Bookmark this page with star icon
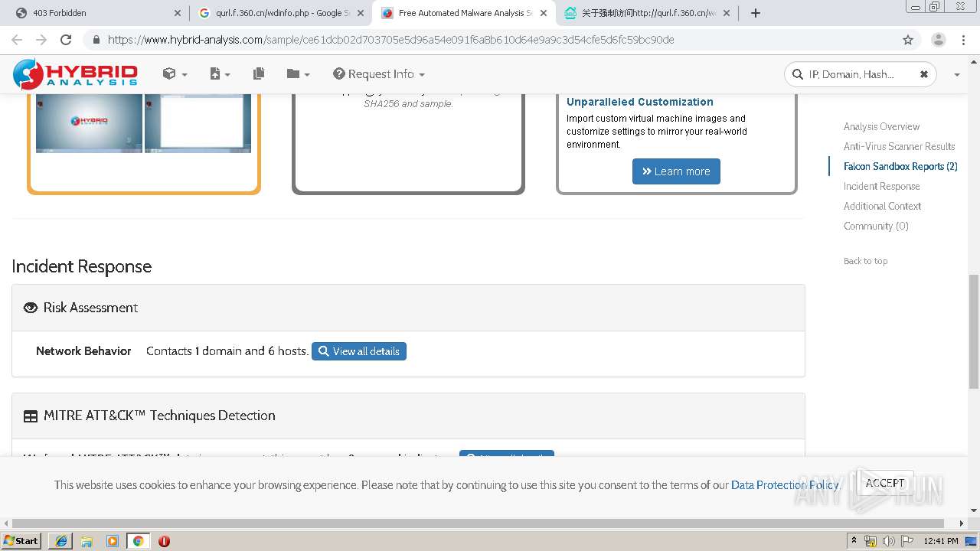980x551 pixels. tap(908, 40)
